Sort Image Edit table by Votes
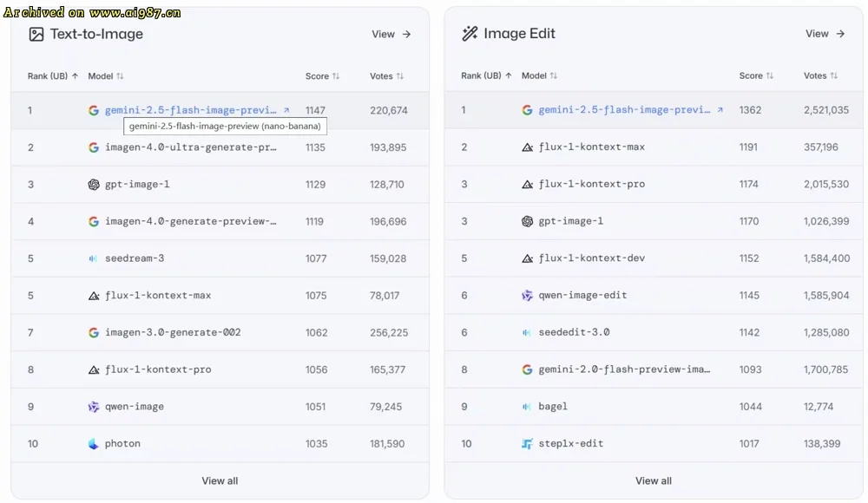Image resolution: width=868 pixels, height=503 pixels. (x=820, y=75)
